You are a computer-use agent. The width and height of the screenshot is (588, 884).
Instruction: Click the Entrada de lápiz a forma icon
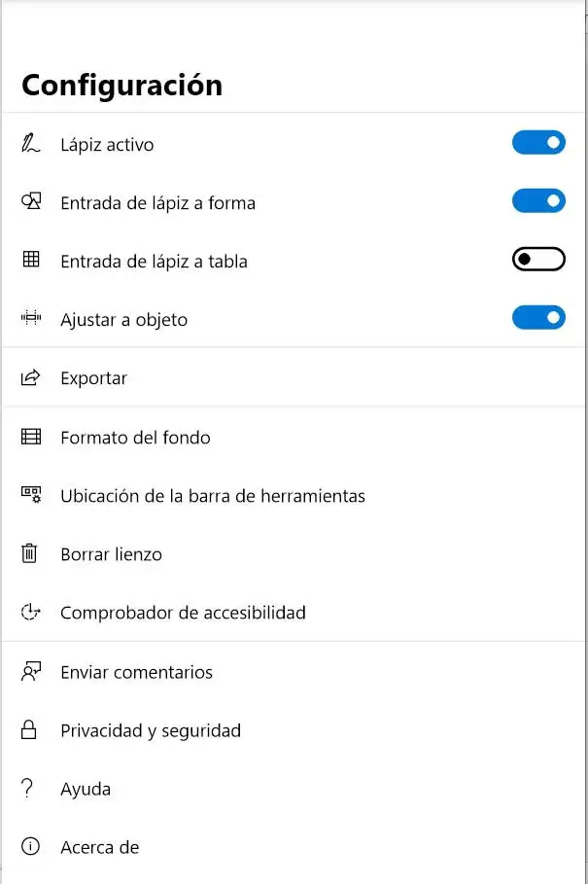(x=31, y=202)
